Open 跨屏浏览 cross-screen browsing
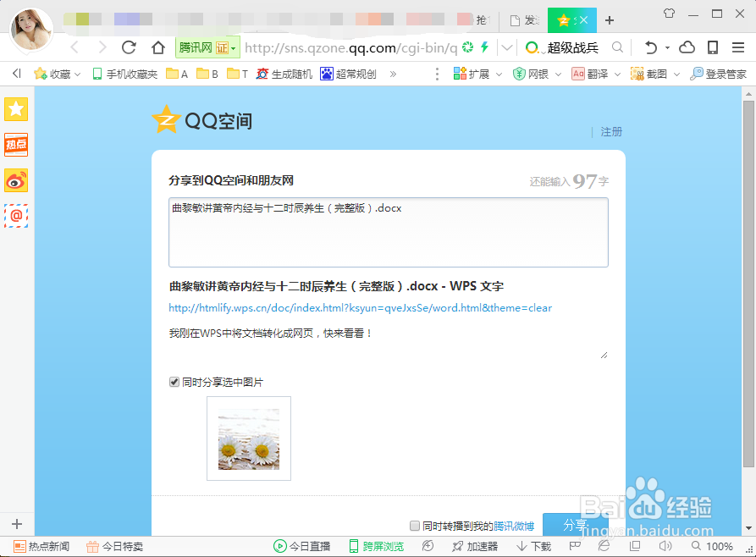This screenshot has width=756, height=557. point(377,546)
